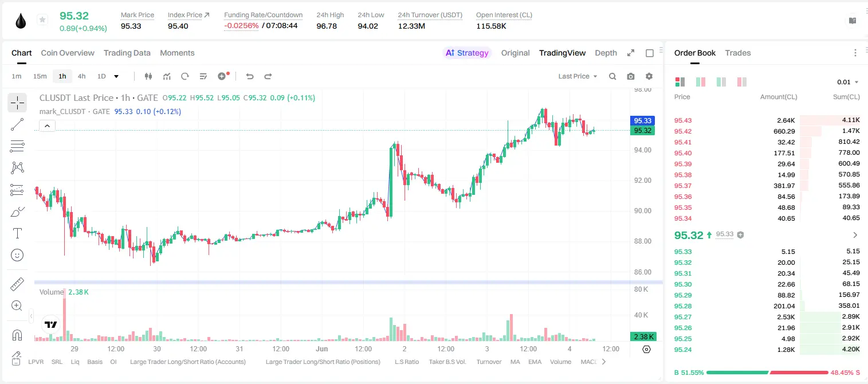Viewport: 868px width, 384px height.
Task: Open the Last Price dropdown
Action: tap(578, 76)
